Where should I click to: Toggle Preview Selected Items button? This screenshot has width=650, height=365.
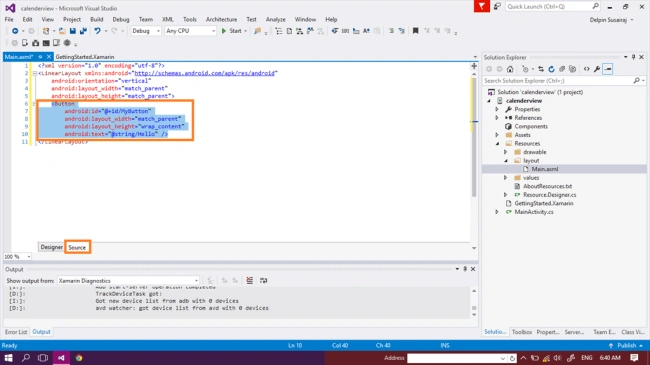608,69
